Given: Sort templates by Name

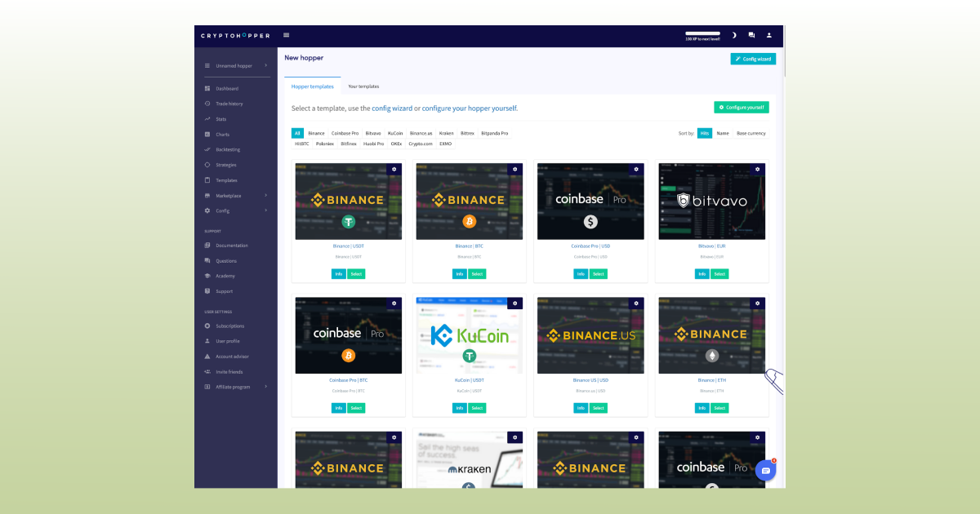Looking at the screenshot, I should point(722,133).
